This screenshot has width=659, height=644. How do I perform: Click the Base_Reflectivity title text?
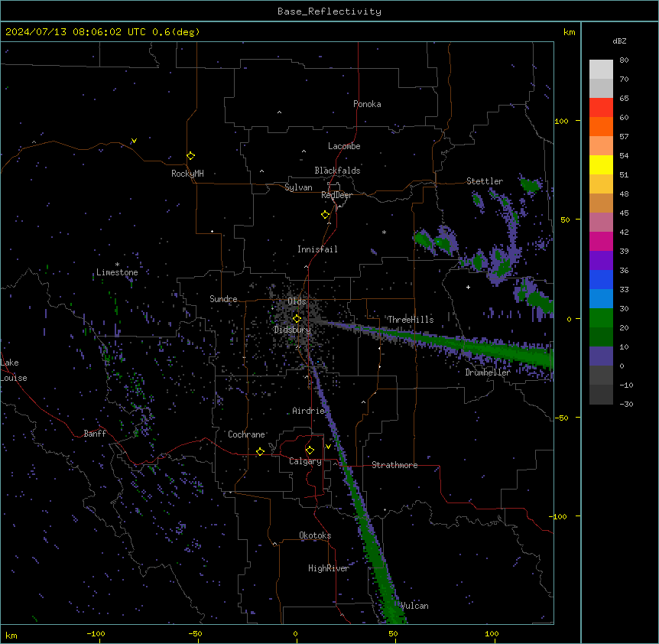pos(329,11)
